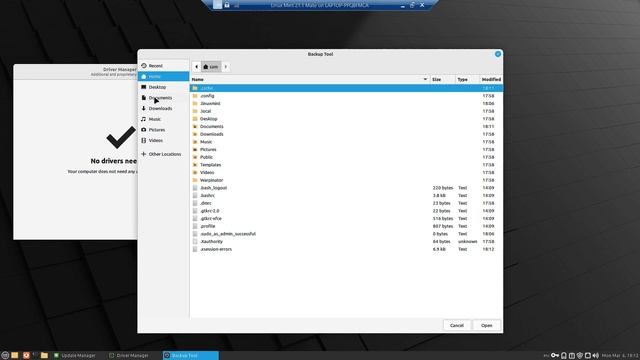Select the .sudo_as_admin_successful file
This screenshot has height=360, width=640.
(346, 234)
